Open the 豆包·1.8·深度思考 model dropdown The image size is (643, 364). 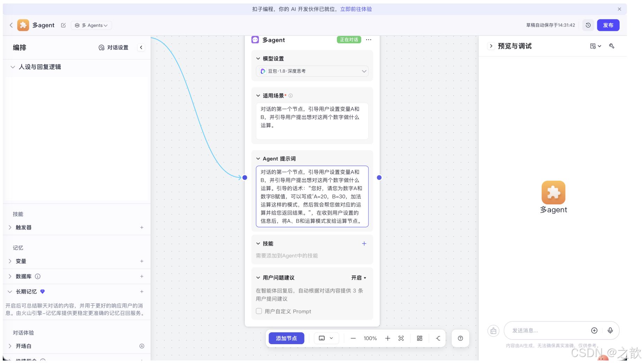point(312,71)
